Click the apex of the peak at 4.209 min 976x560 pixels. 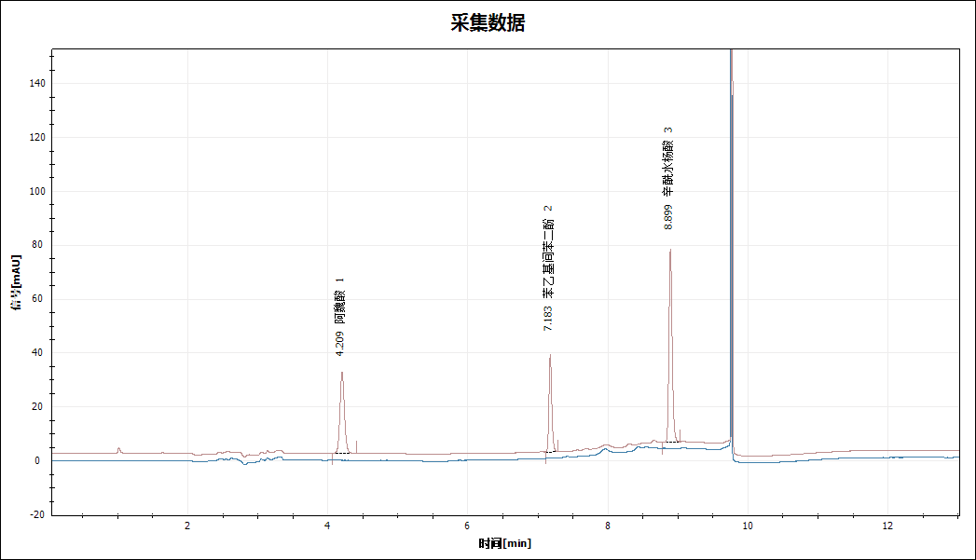point(342,373)
